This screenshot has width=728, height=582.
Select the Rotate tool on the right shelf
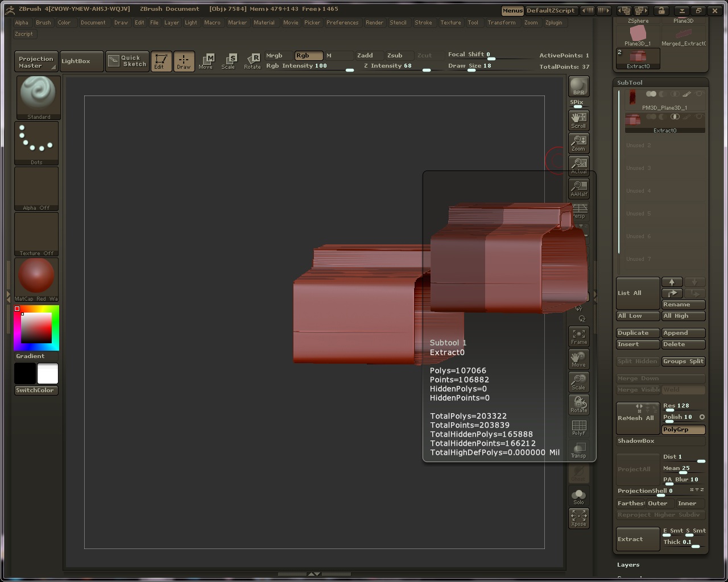pos(578,404)
